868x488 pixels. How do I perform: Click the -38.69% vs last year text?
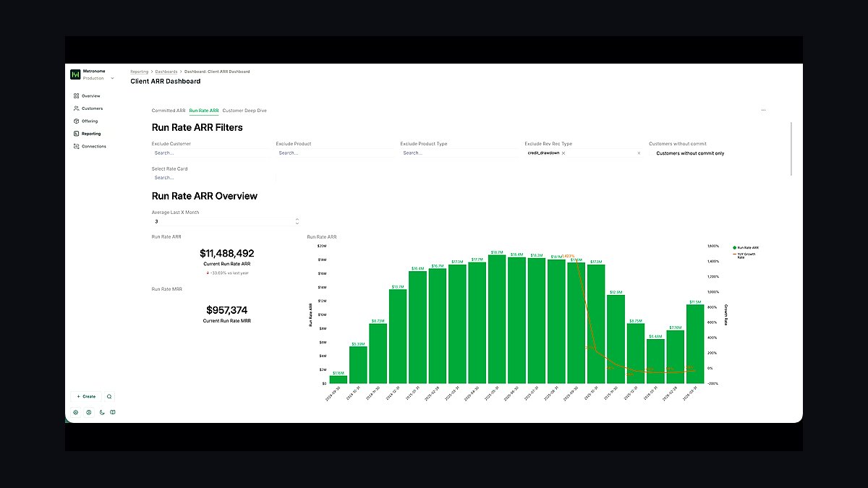click(x=228, y=273)
